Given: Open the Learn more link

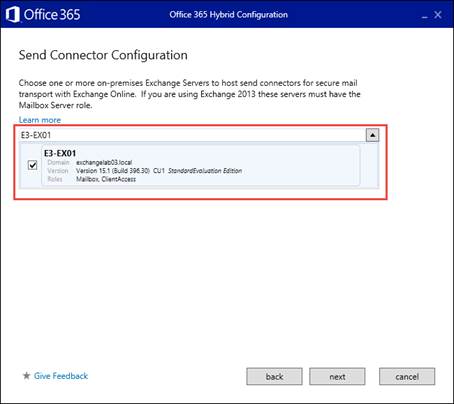Looking at the screenshot, I should (x=40, y=120).
